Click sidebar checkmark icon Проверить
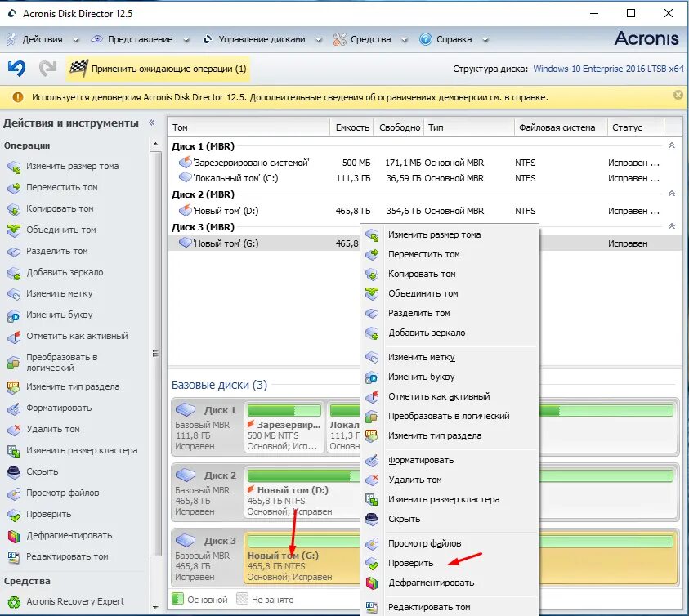The height and width of the screenshot is (616, 689). click(x=14, y=515)
